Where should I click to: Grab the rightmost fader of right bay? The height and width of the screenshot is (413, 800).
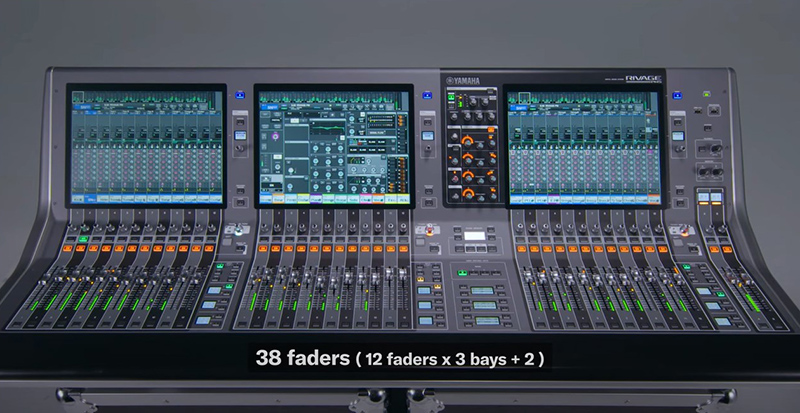coord(678,279)
